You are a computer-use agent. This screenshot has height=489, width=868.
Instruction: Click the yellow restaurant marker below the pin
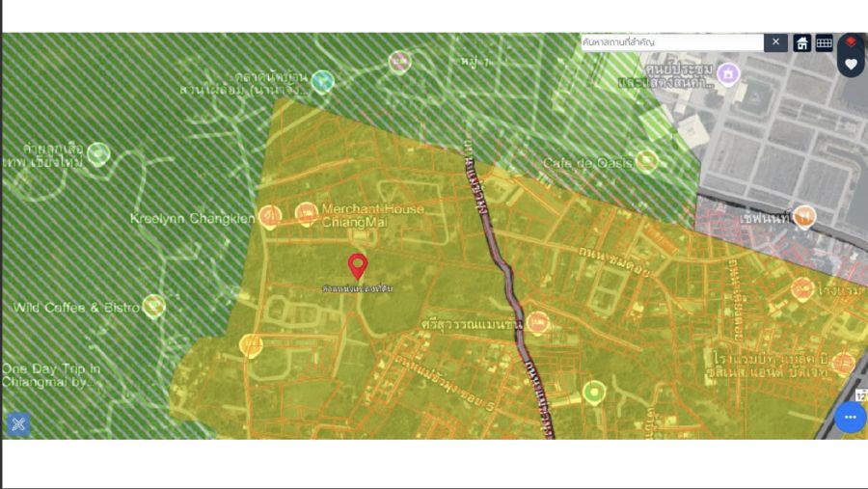coord(251,345)
